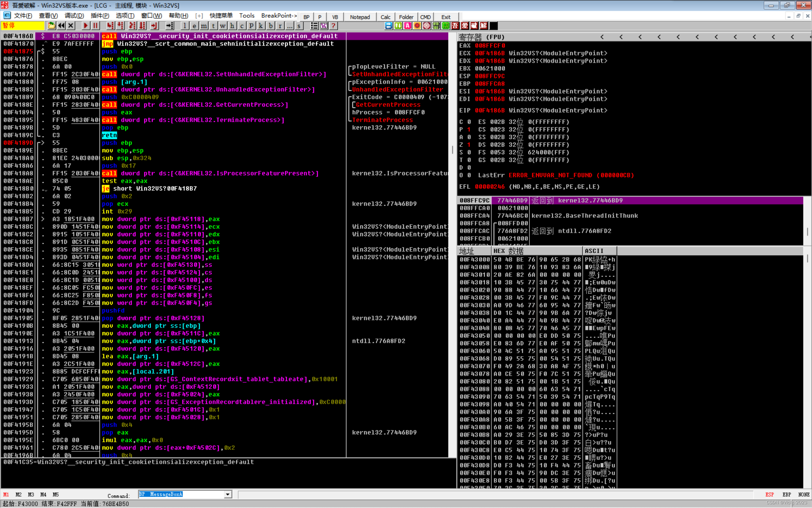Open the 快捷菜单 menu

click(x=221, y=16)
